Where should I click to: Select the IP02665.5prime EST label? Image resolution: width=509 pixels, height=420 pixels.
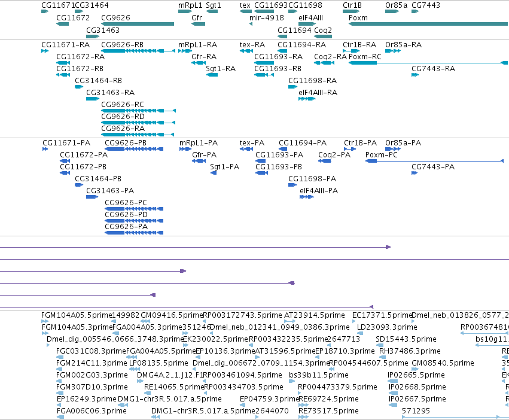pyautogui.click(x=416, y=375)
